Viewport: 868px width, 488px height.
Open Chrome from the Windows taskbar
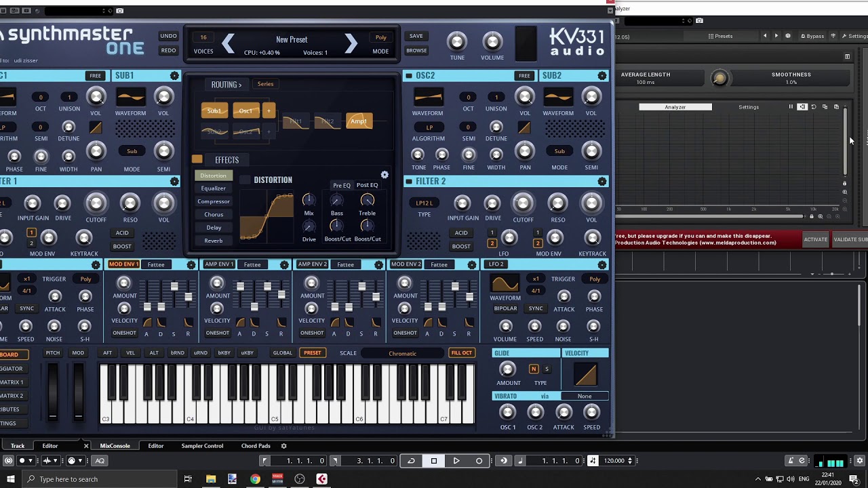pos(255,479)
